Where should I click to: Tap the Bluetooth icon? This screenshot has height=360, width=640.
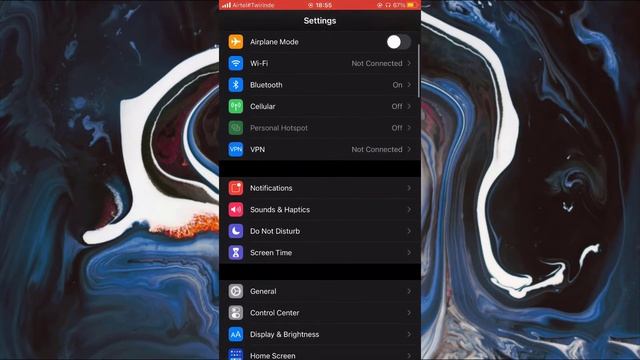(236, 85)
